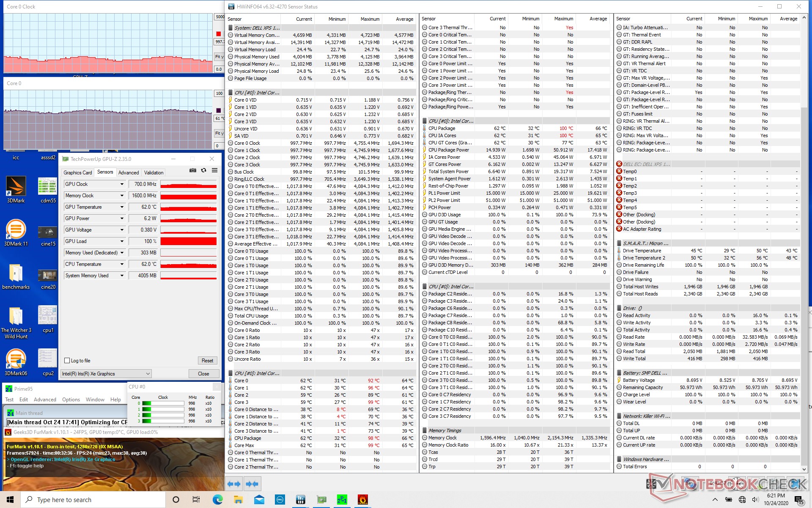Click the GPU-Z screenshot camera icon
This screenshot has height=508, width=812.
click(x=193, y=170)
